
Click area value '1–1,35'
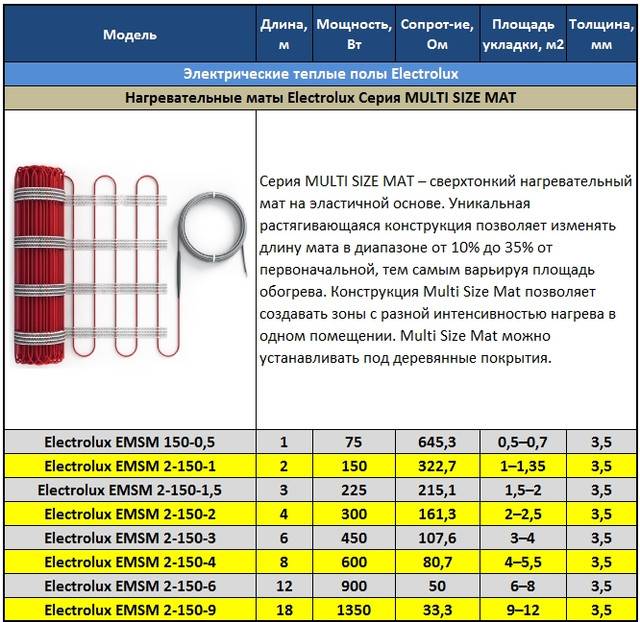point(523,466)
